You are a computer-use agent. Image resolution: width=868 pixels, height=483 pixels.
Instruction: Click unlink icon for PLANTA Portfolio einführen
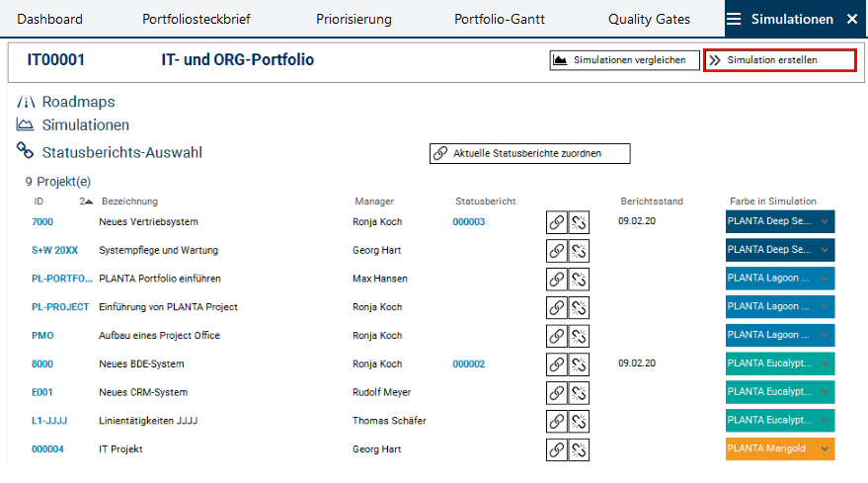pos(580,280)
